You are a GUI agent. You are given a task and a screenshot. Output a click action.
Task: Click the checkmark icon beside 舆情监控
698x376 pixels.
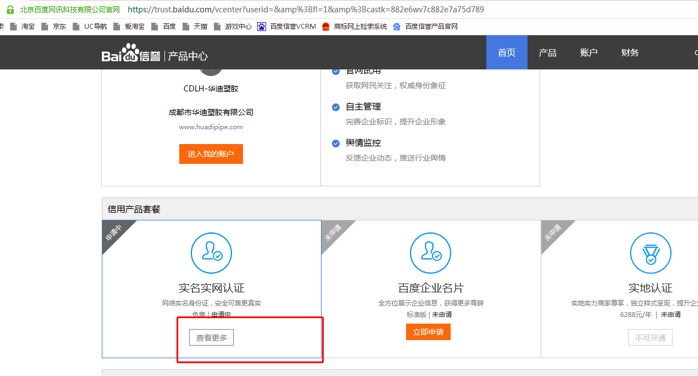coord(336,143)
